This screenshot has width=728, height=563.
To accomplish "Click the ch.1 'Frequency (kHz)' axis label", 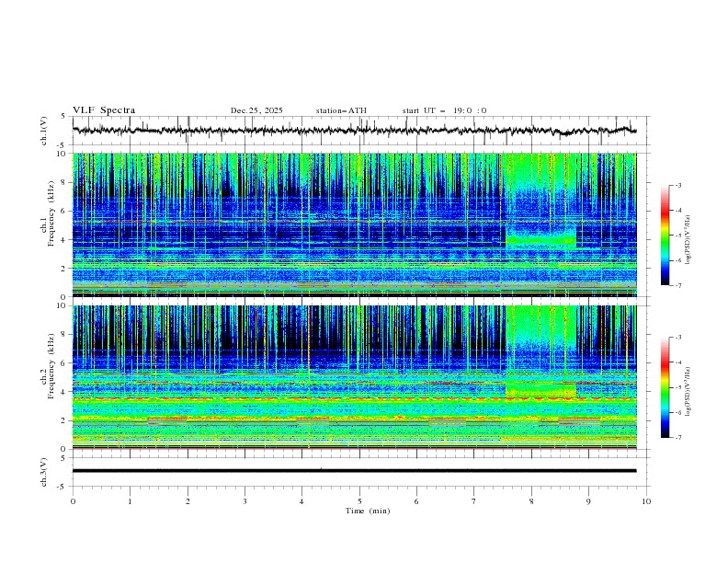I will click(x=51, y=214).
